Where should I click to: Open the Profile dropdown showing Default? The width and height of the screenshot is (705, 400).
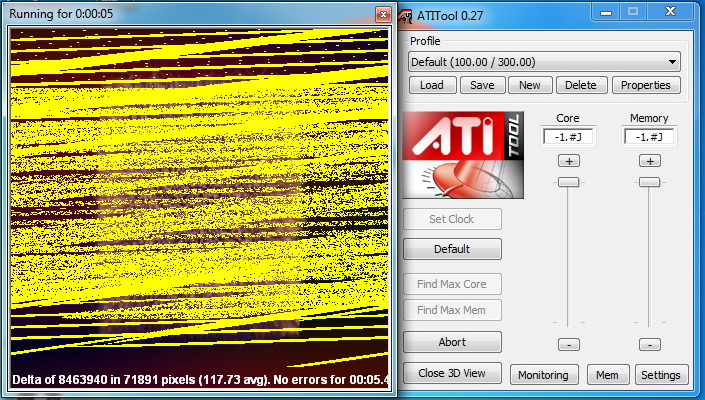tap(544, 62)
